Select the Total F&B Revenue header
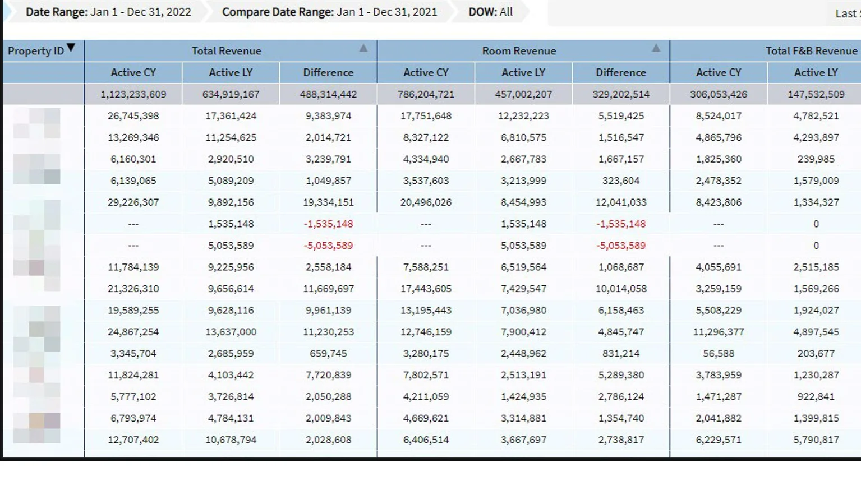The width and height of the screenshot is (861, 504). 811,51
